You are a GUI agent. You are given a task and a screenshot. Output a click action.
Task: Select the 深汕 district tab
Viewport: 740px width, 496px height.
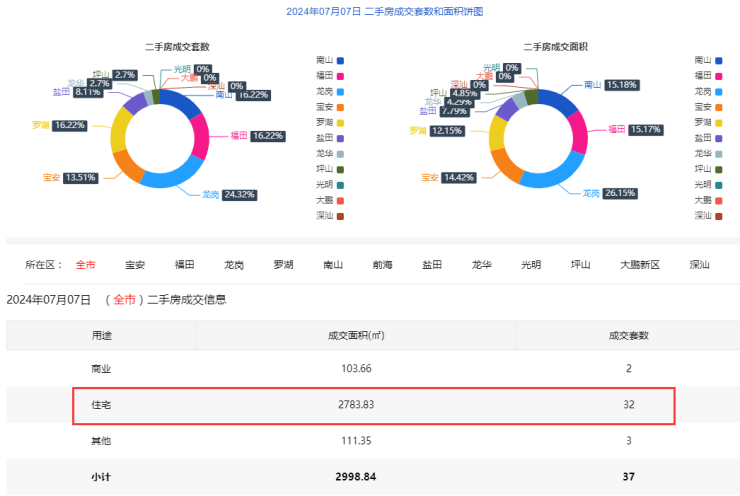700,265
